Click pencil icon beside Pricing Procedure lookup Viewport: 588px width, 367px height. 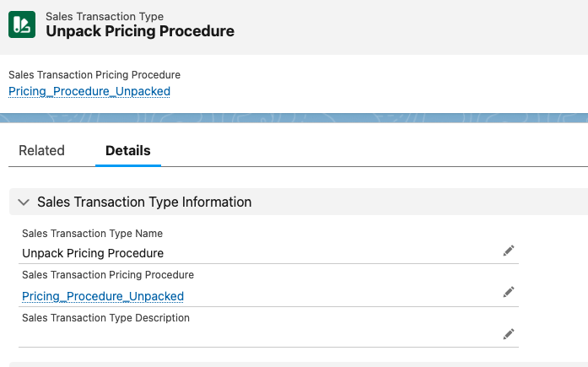pyautogui.click(x=508, y=292)
